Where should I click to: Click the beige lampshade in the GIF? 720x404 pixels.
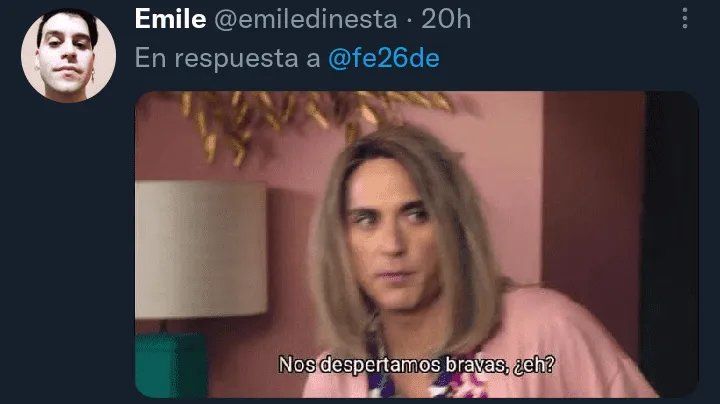click(201, 249)
